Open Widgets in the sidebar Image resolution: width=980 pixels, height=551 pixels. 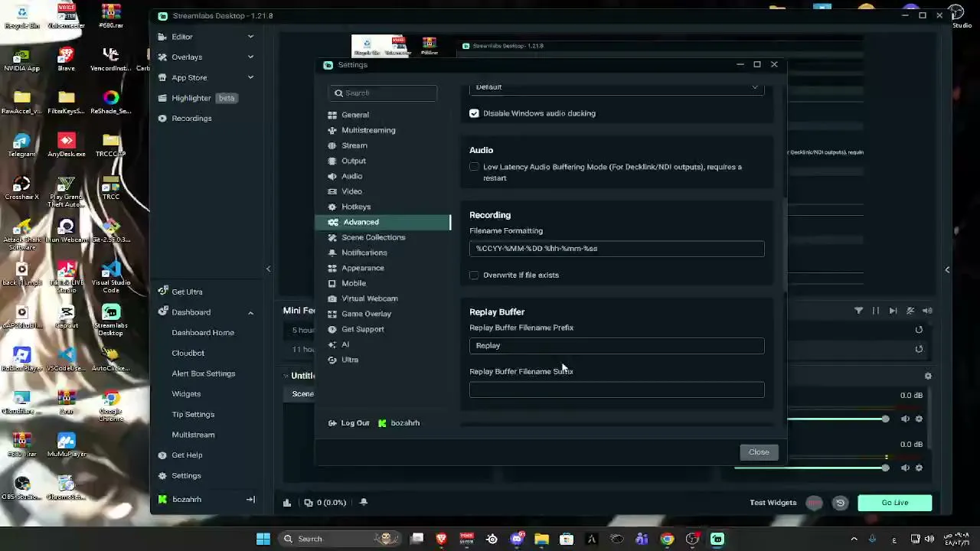pos(186,394)
